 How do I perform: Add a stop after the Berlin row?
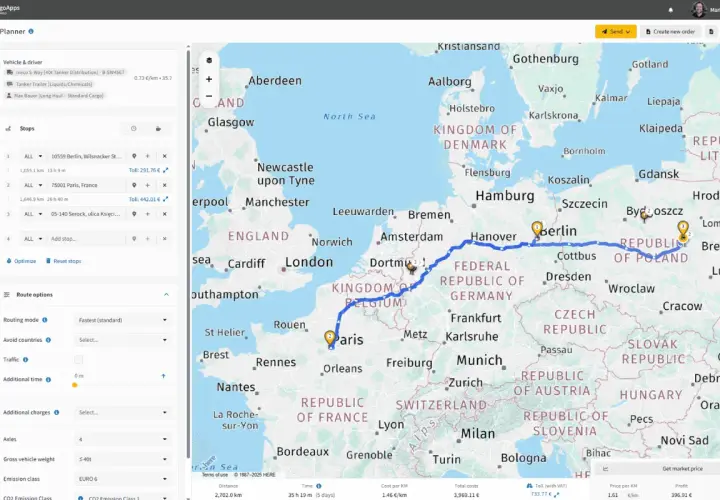point(147,156)
